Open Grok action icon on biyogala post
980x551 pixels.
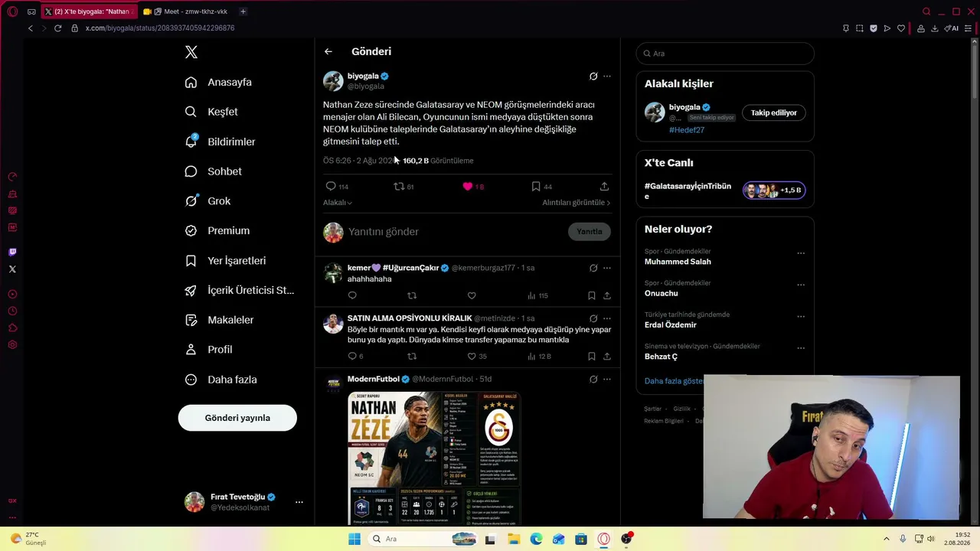(x=593, y=77)
